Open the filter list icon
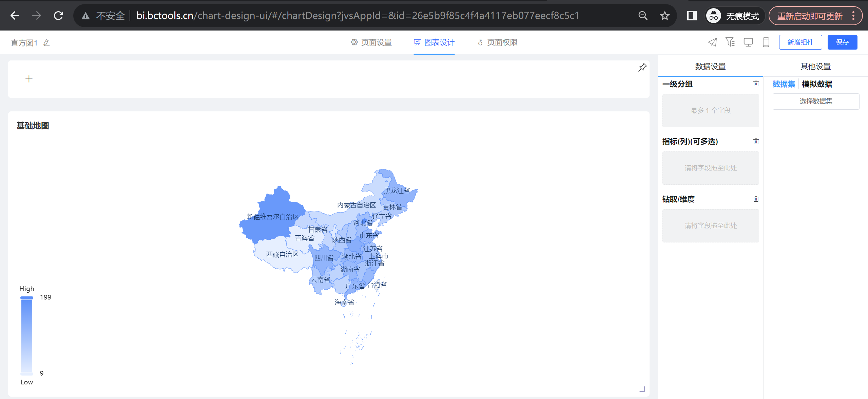The width and height of the screenshot is (868, 399). pyautogui.click(x=730, y=42)
